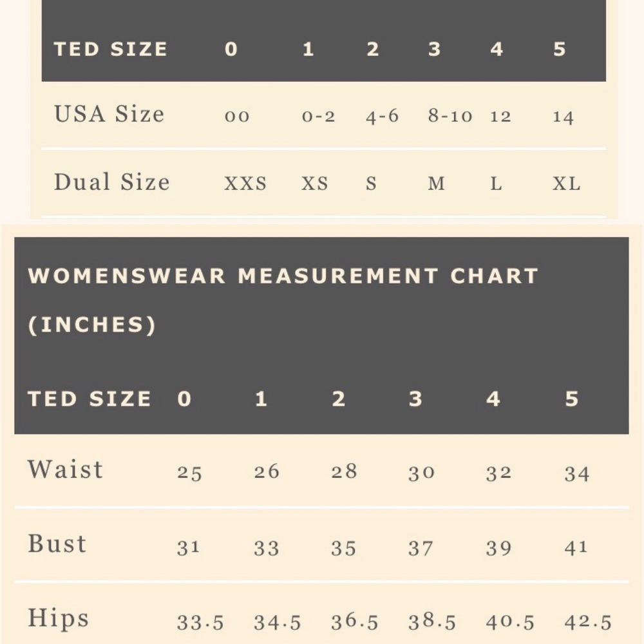Click the Bust row label
Screen dimensions: 644x644
point(57,544)
